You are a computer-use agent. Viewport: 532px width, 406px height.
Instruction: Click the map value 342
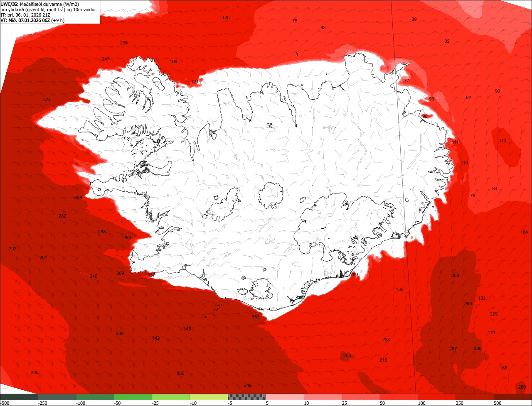tap(156, 338)
